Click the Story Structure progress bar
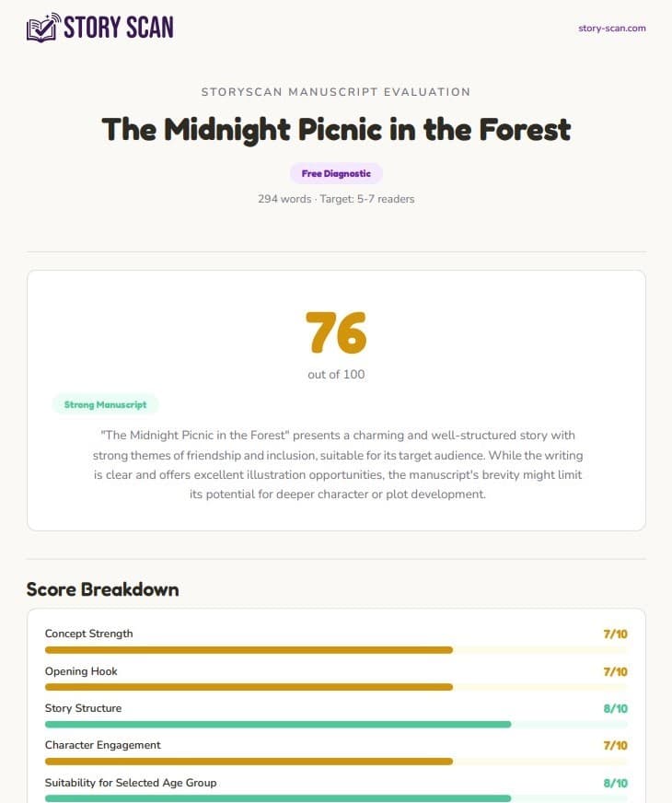672x803 pixels. pyautogui.click(x=336, y=725)
